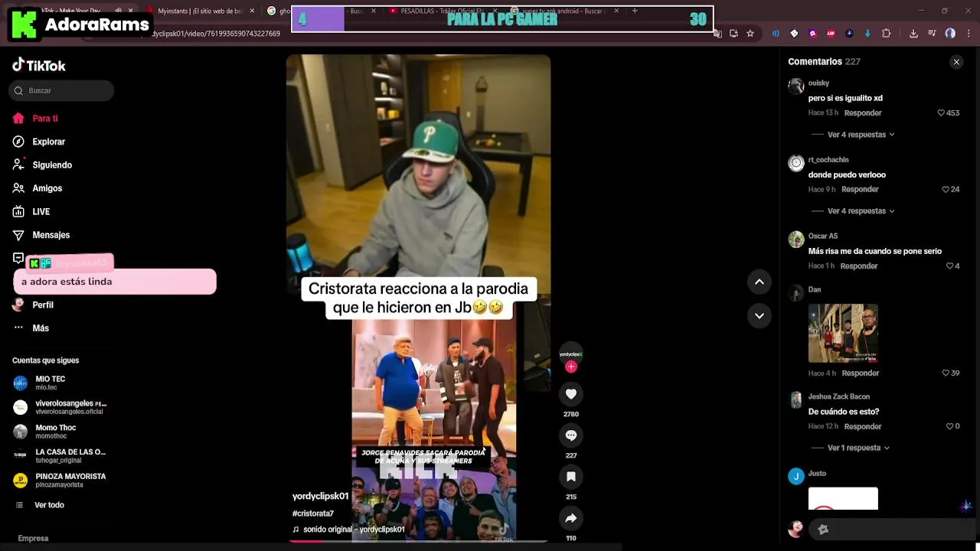980x551 pixels.
Task: Open sonido original - yordyclipsk01 link
Action: 348,530
